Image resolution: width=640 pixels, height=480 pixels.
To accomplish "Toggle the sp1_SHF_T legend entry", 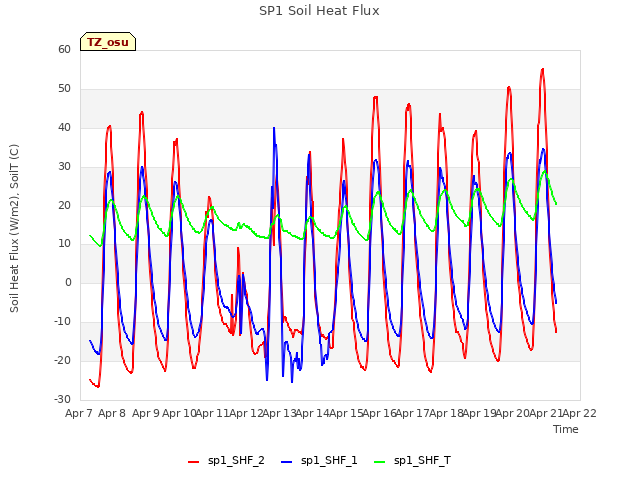I will (412, 461).
